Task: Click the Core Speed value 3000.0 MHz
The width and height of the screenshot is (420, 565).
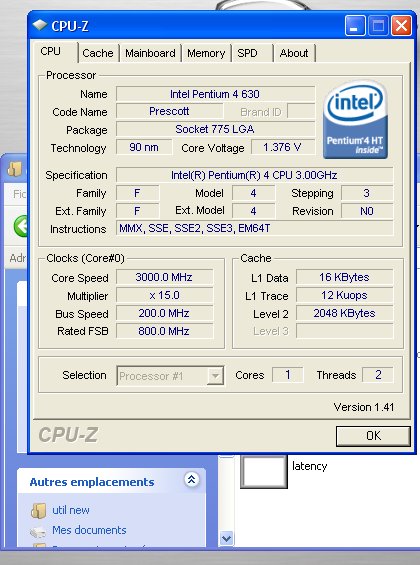Action: 165,277
